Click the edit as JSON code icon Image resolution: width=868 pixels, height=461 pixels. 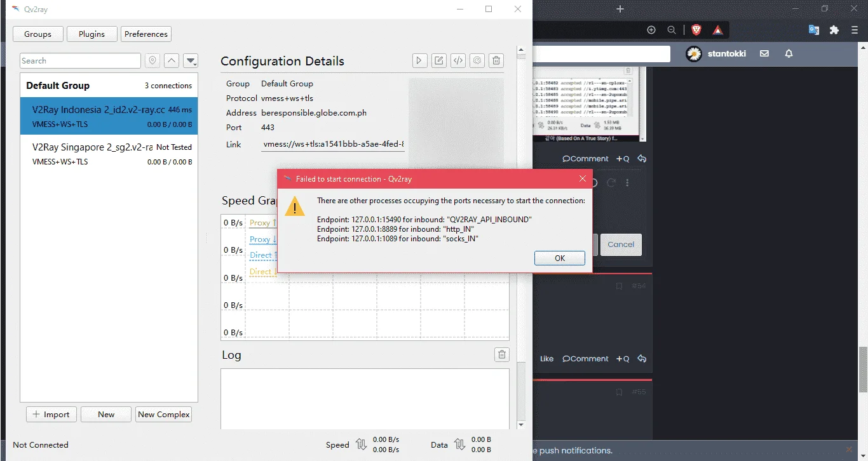[x=458, y=60]
